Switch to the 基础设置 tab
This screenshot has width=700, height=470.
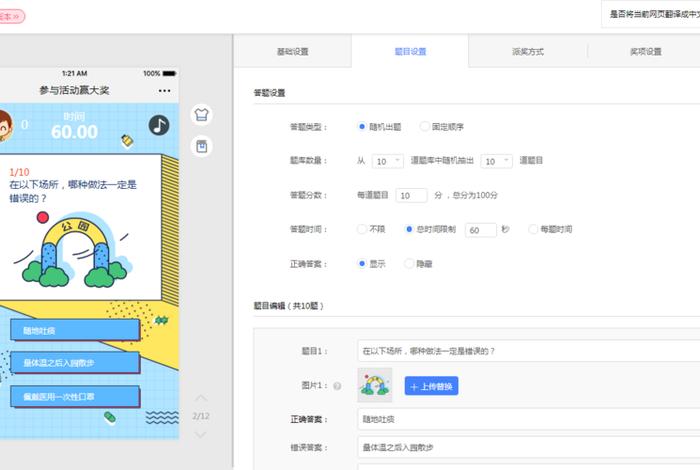click(x=292, y=51)
